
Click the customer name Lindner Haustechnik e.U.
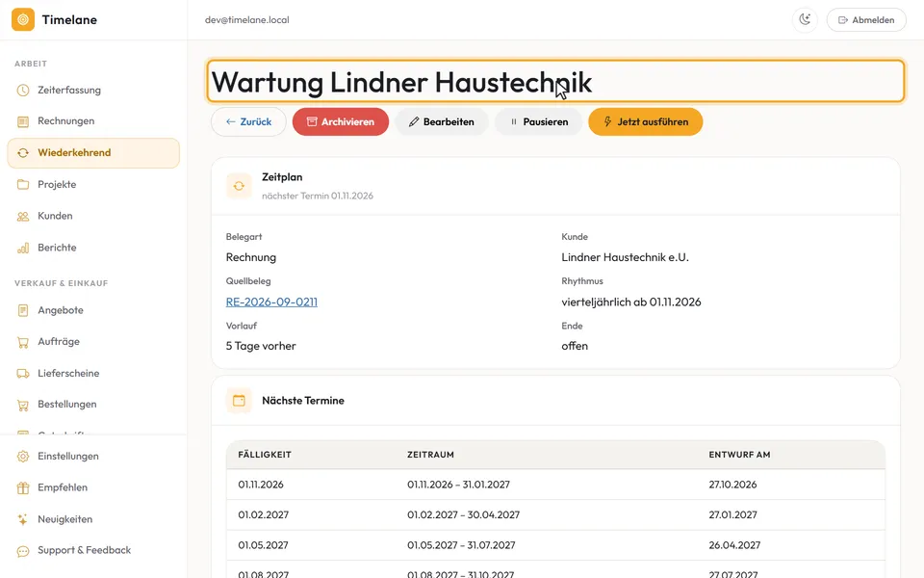click(625, 257)
